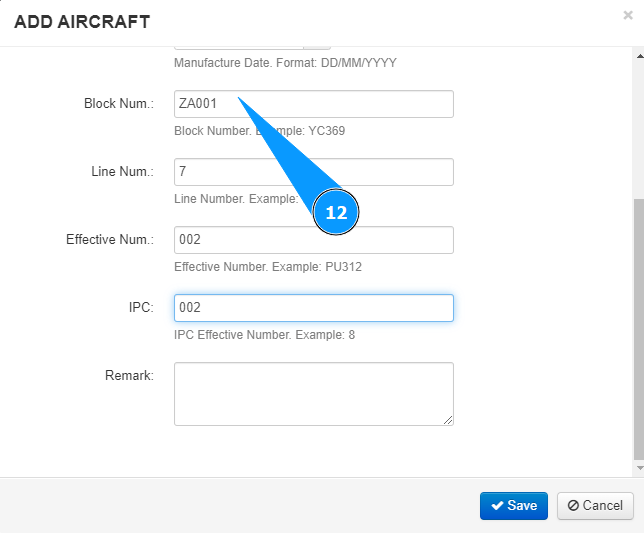This screenshot has height=533, width=644.
Task: Close the Add Aircraft dialog
Action: coord(627,15)
